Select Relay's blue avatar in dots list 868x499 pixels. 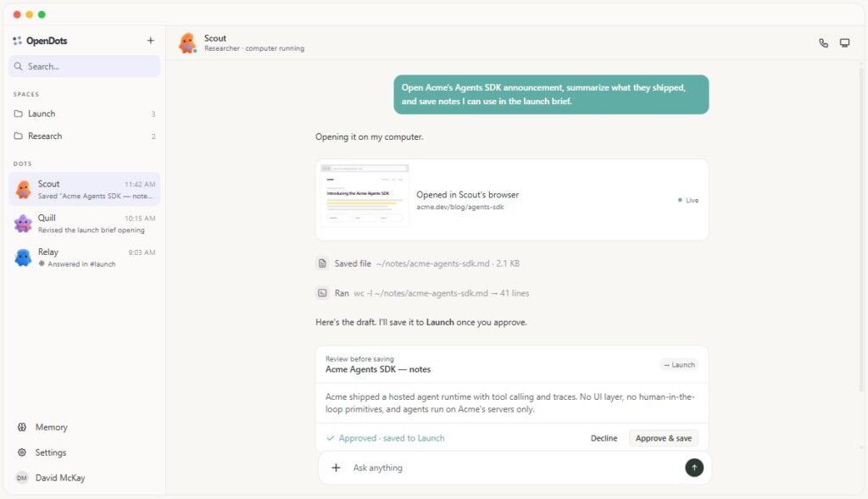[23, 258]
